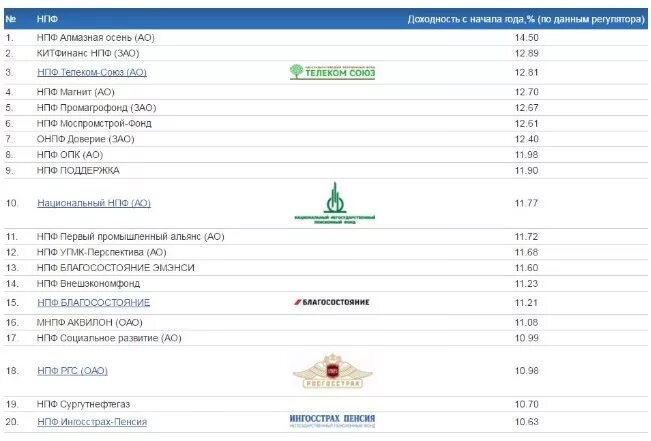This screenshot has height=441, width=651.
Task: Open the НПФ Телеком-Союз (АО) link
Action: point(92,72)
